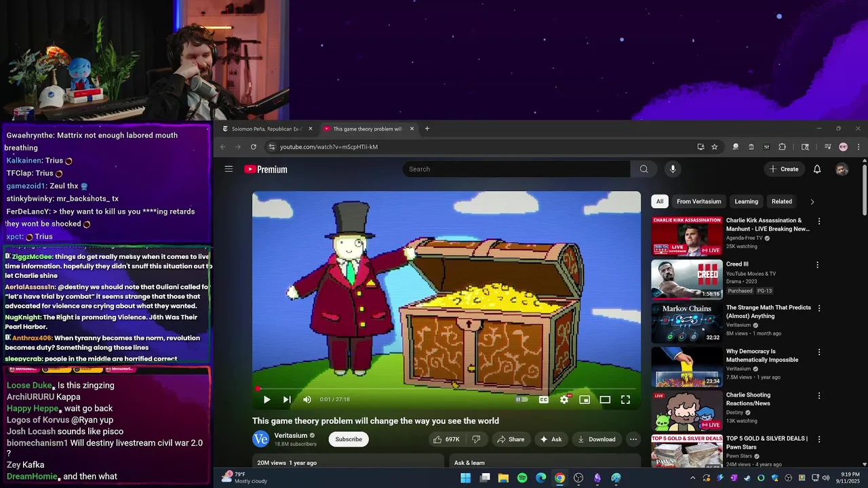The image size is (868, 488).
Task: Open OBS Studio from taskbar
Action: (x=578, y=478)
